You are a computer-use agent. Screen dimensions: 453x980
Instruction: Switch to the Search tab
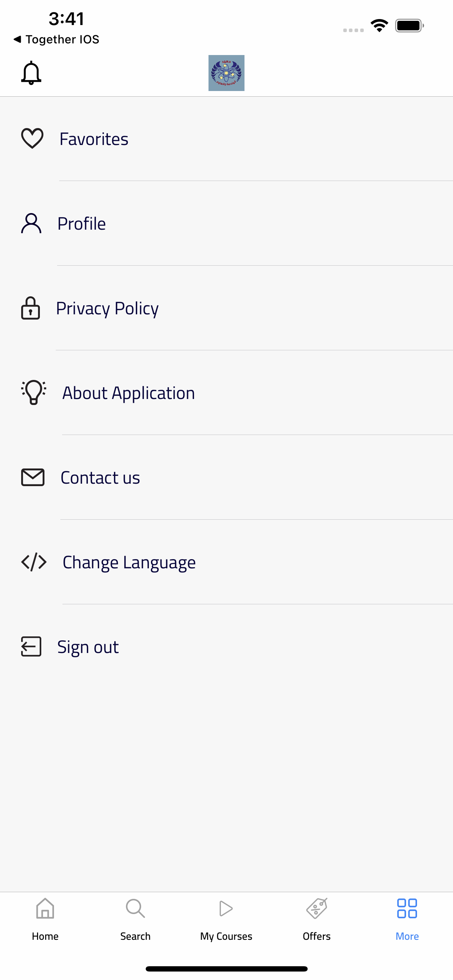(135, 919)
